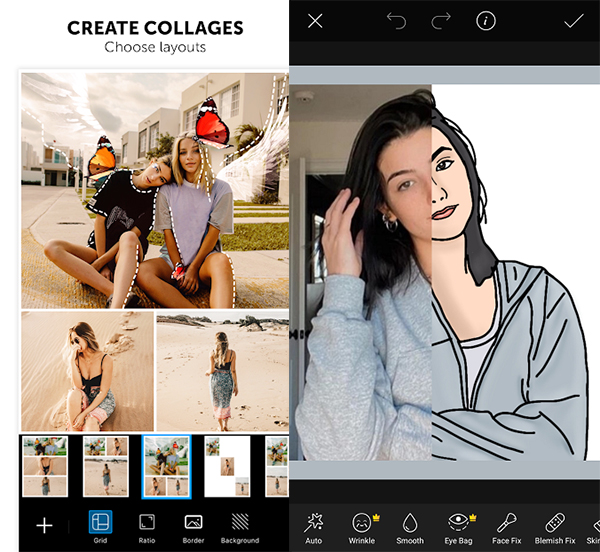Open the Border option
This screenshot has height=552, width=600.
pos(193,528)
